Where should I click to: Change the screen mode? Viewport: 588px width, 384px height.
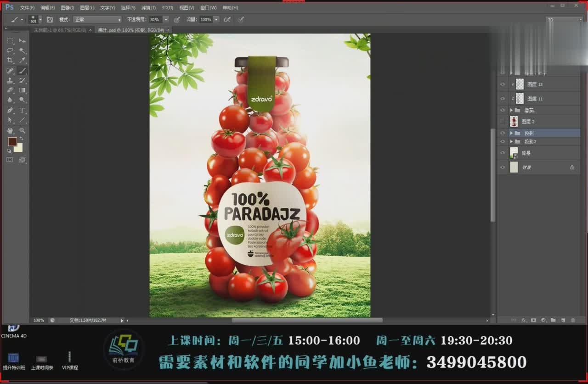click(22, 160)
